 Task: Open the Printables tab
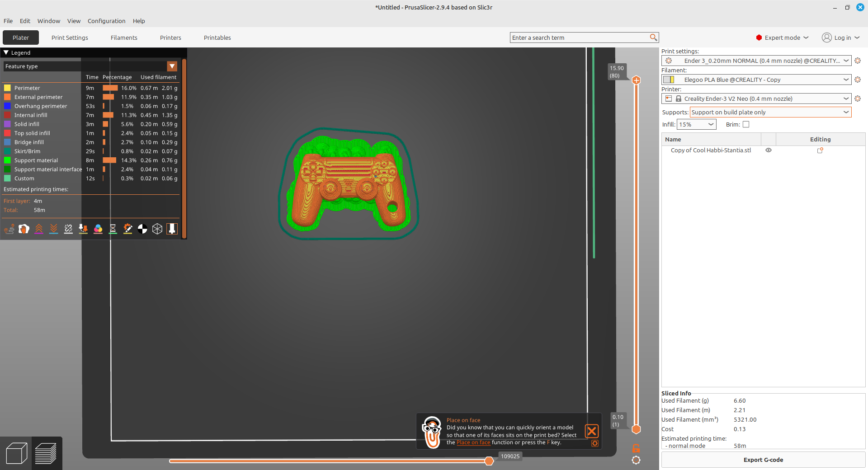(x=217, y=38)
